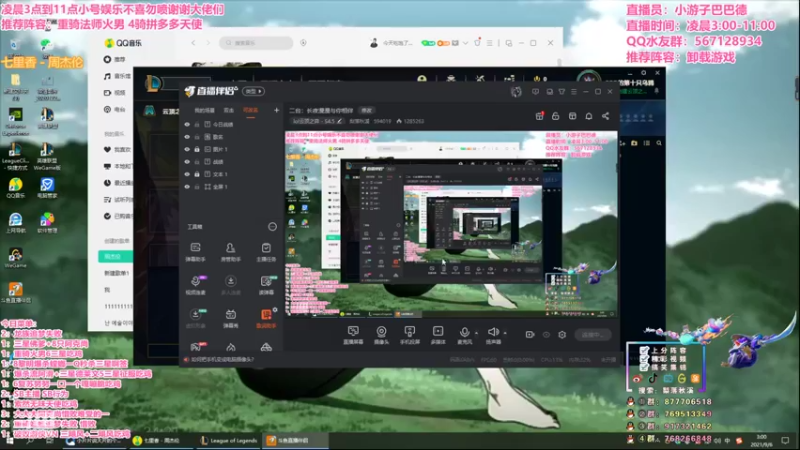
Task: Open the 读弹幕 tool
Action: point(266,285)
